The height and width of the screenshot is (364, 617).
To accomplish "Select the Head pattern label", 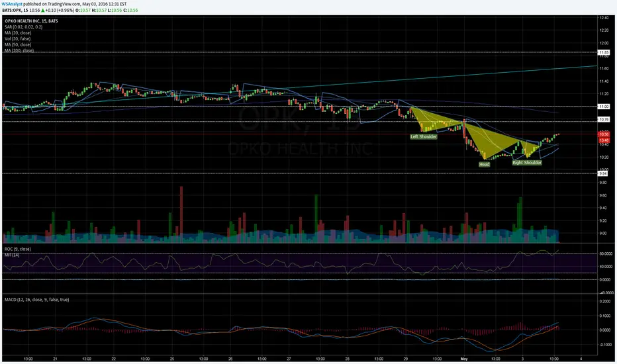I will pyautogui.click(x=485, y=165).
